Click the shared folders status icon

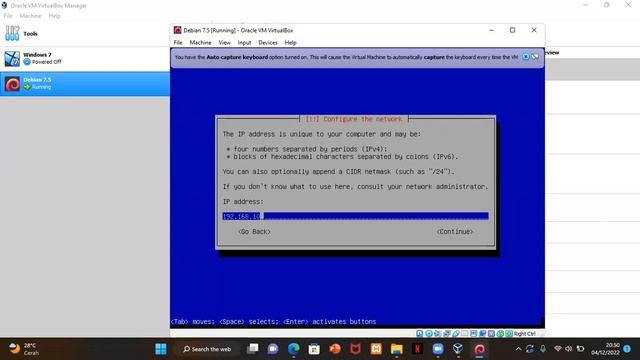[x=464, y=333]
